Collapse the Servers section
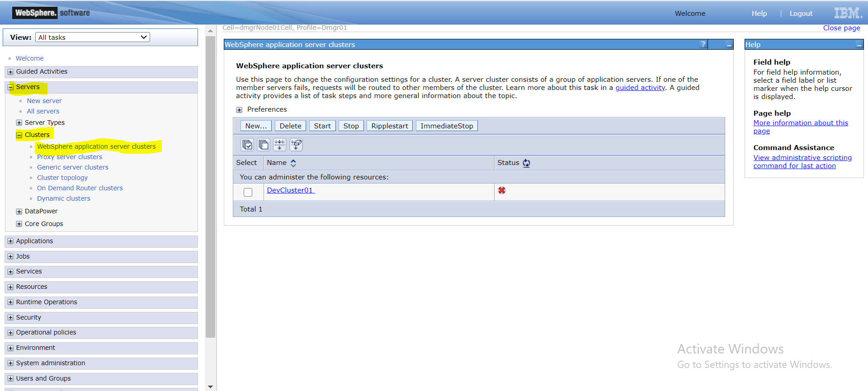Image resolution: width=868 pixels, height=391 pixels. (10, 87)
